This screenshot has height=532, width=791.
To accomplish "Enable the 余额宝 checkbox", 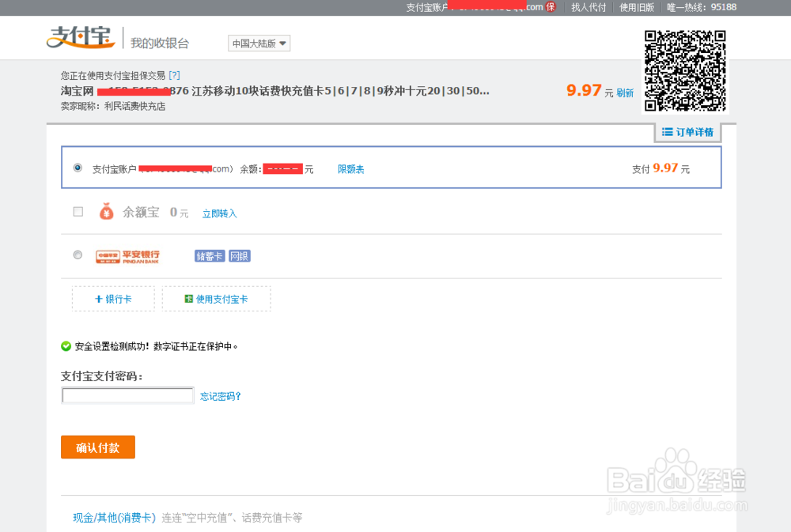I will tap(77, 211).
